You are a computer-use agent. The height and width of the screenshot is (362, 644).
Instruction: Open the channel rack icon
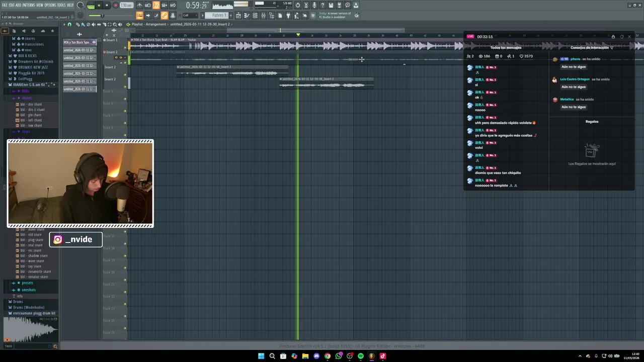tap(255, 15)
